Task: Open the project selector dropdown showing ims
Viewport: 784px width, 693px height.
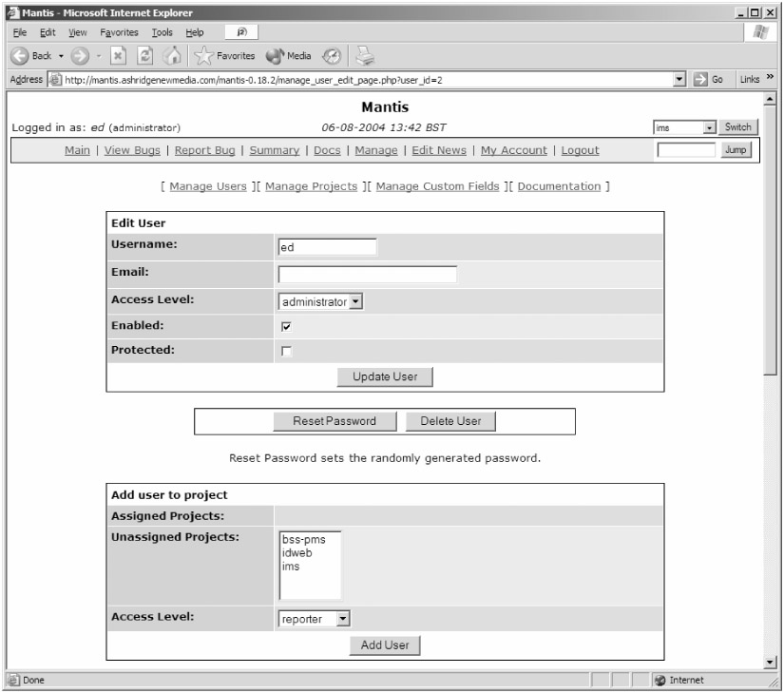Action: coord(684,127)
